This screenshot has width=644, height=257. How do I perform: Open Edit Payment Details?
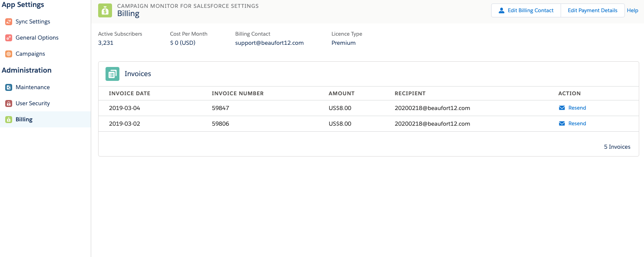[593, 10]
